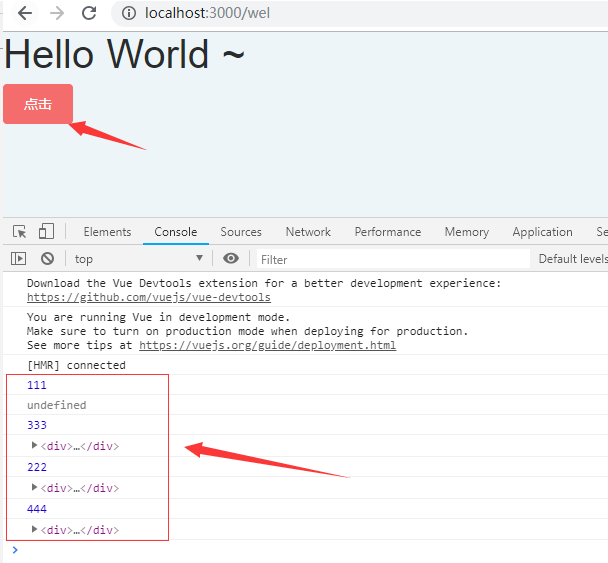Click the red 点击 button
This screenshot has height=563, width=608.
38,104
